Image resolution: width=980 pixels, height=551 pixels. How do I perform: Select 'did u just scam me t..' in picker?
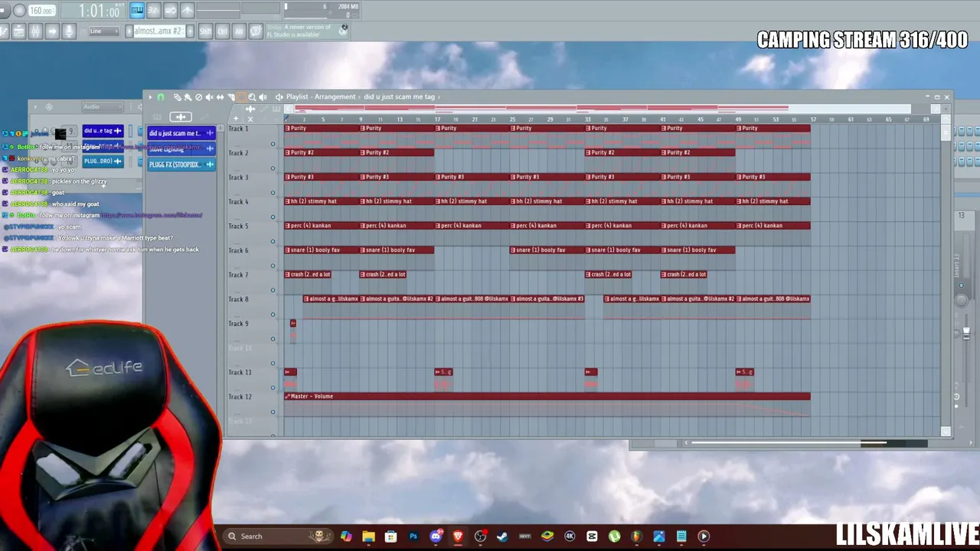(x=181, y=133)
